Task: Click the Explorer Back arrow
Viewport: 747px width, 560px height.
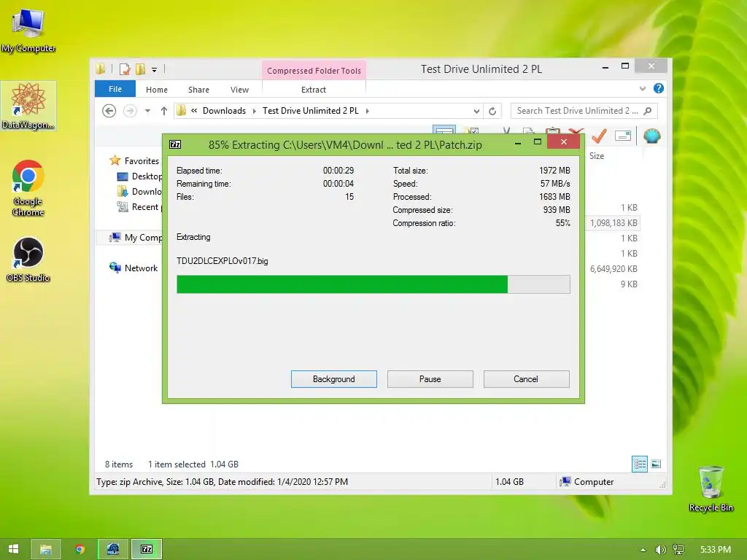Action: [x=109, y=111]
